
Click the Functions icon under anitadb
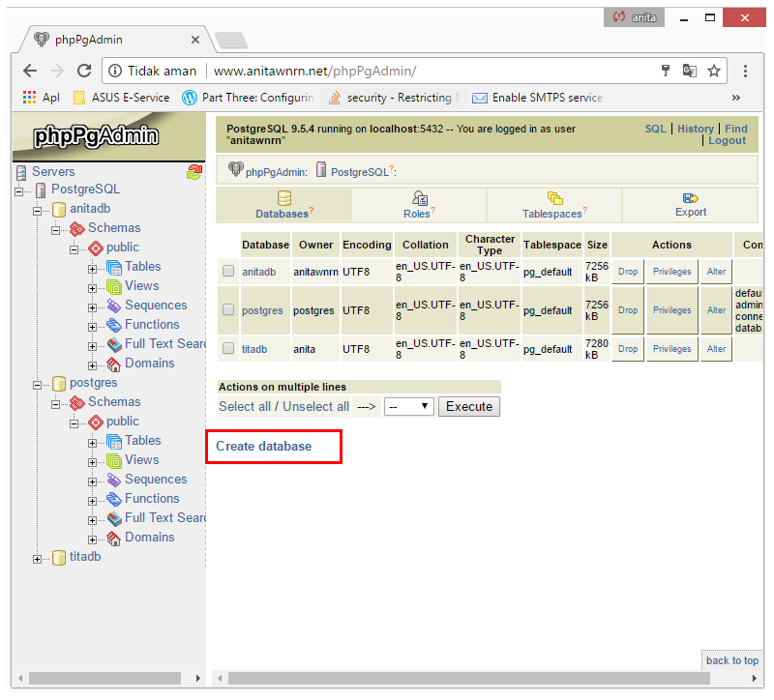(114, 325)
